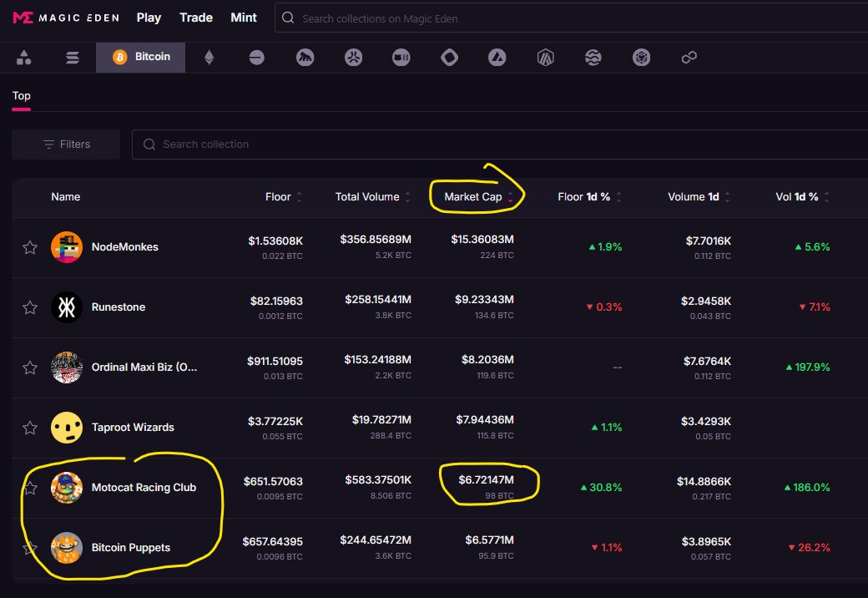
Task: Open the Runestone collection name link
Action: pyautogui.click(x=119, y=307)
